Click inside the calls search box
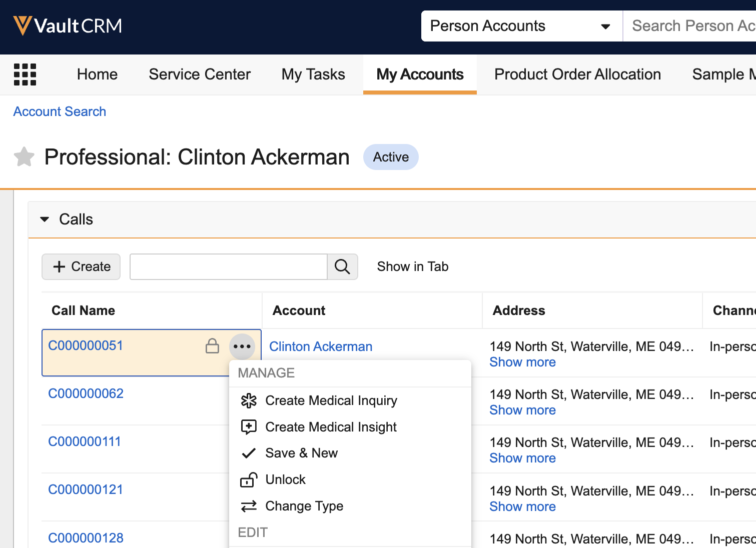The image size is (756, 548). 228,266
